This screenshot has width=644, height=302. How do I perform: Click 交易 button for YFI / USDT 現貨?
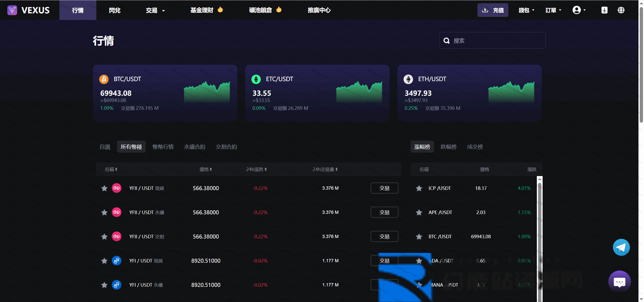pos(384,260)
